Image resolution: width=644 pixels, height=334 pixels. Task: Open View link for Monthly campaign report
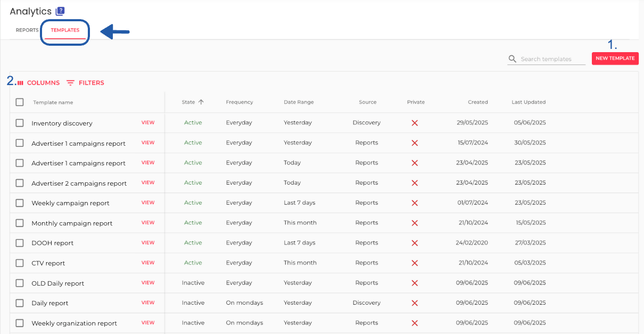coord(148,223)
